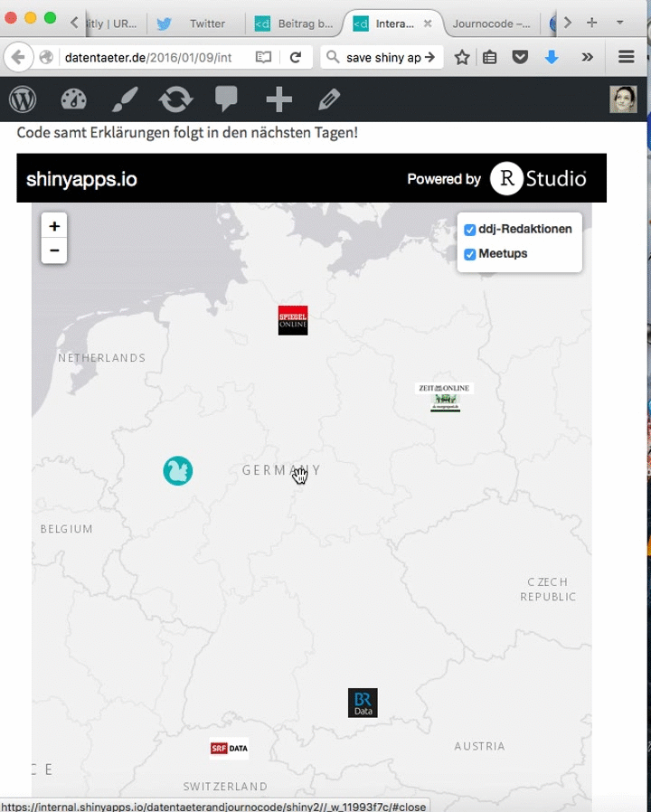Click the customize paintbrush icon
Image resolution: width=651 pixels, height=812 pixels.
(x=125, y=99)
